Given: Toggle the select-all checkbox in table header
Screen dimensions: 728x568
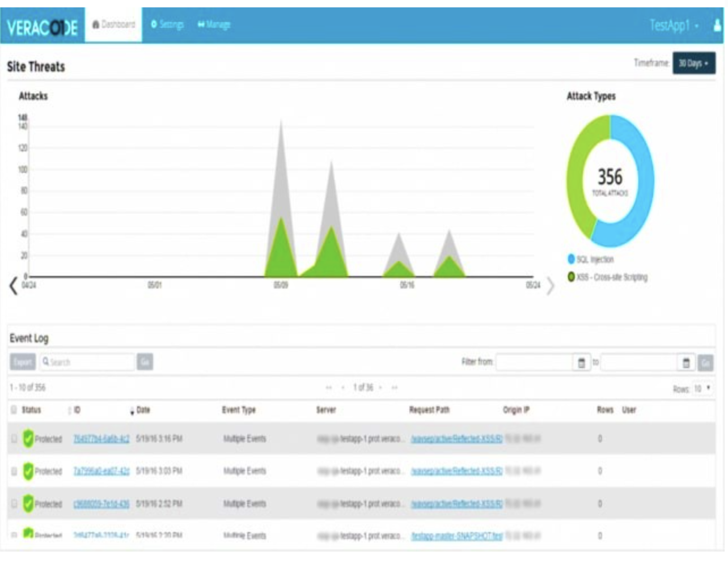Looking at the screenshot, I should click(x=14, y=410).
